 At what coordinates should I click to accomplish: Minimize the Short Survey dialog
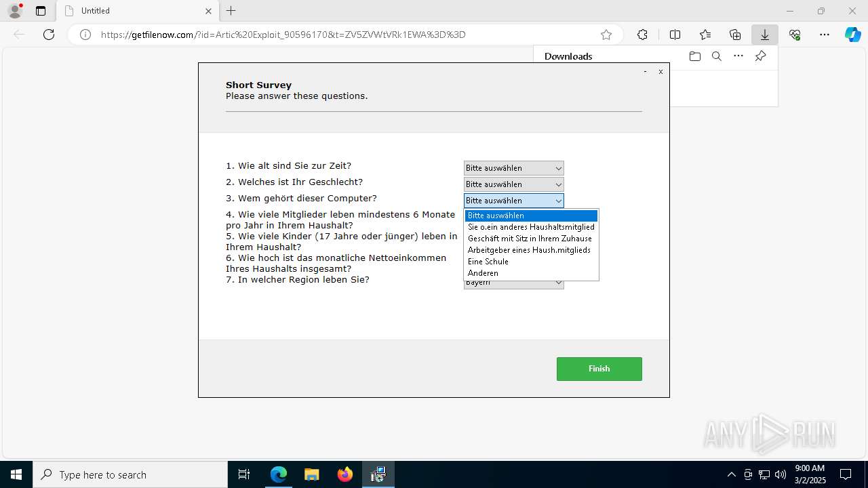645,71
